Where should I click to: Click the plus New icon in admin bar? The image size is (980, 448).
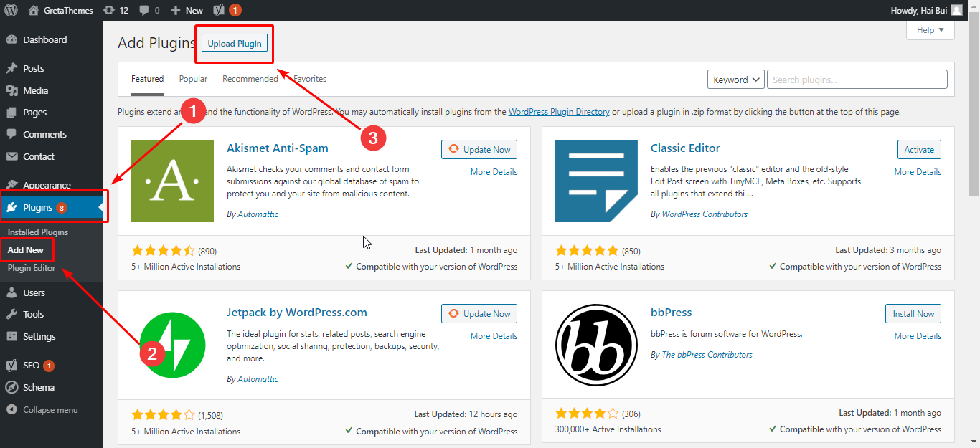coord(176,10)
